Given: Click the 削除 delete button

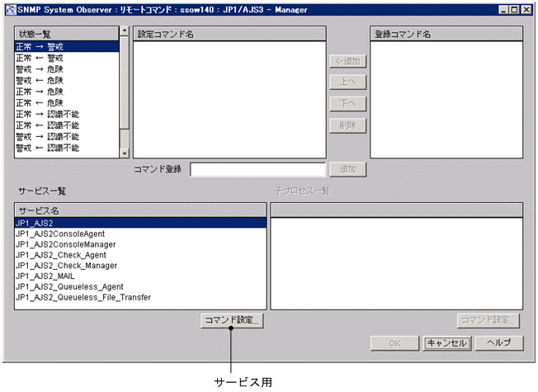Looking at the screenshot, I should pos(348,125).
